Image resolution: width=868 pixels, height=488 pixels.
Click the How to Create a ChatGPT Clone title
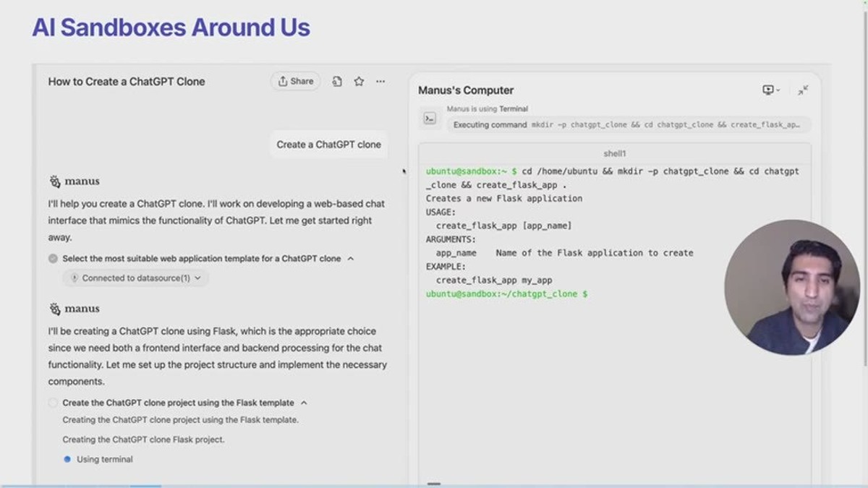tap(127, 82)
